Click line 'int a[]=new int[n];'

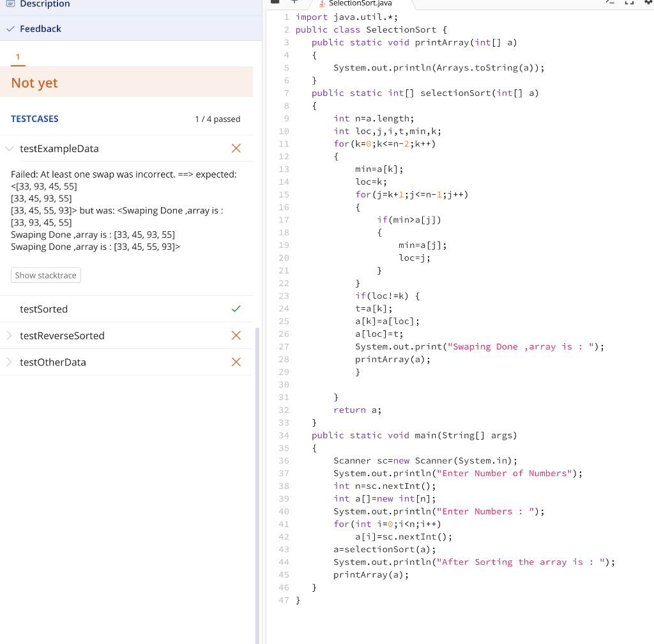[384, 499]
